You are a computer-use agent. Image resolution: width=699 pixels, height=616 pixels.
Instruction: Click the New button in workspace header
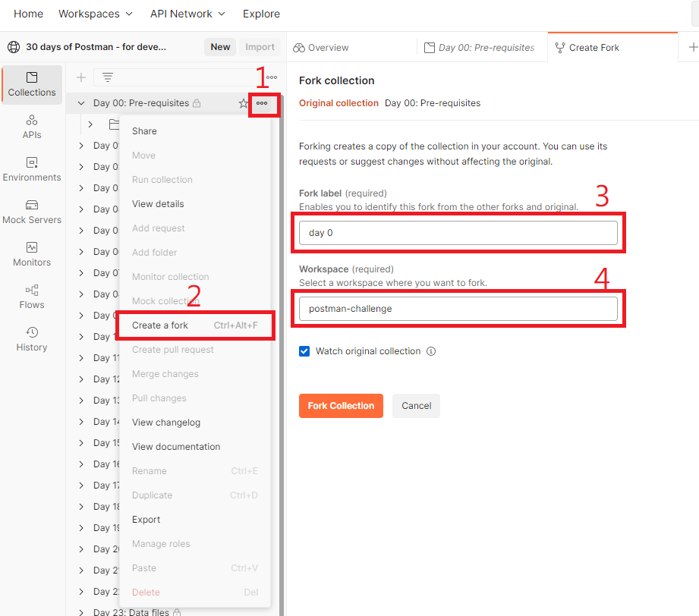(220, 47)
